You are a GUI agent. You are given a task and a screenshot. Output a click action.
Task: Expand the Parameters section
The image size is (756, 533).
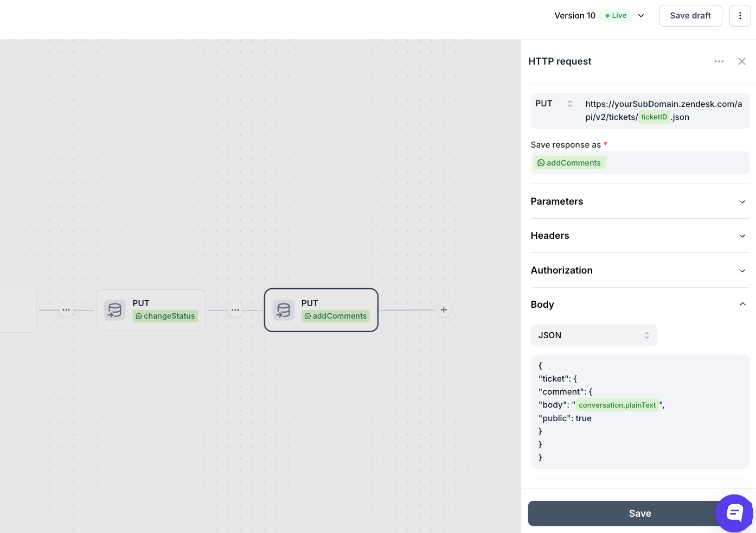[x=640, y=201]
